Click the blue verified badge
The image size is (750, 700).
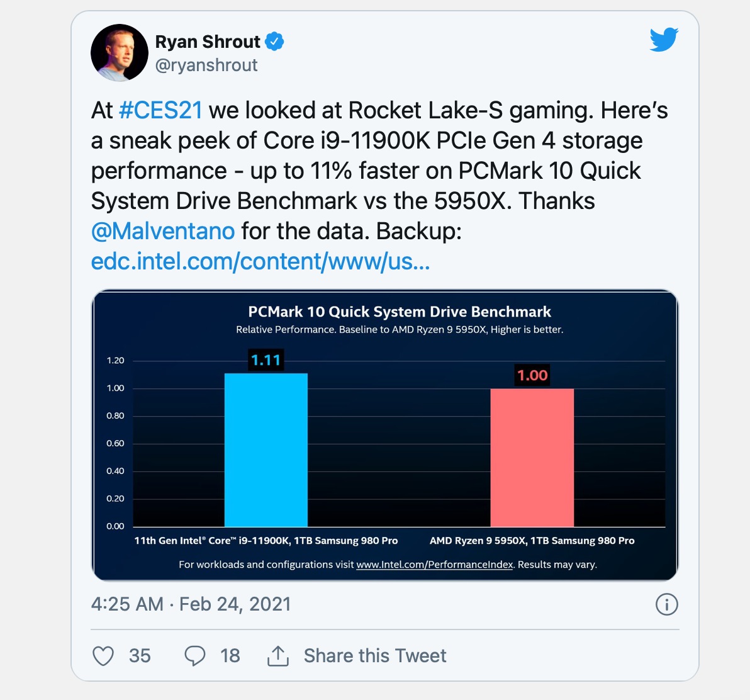(274, 41)
